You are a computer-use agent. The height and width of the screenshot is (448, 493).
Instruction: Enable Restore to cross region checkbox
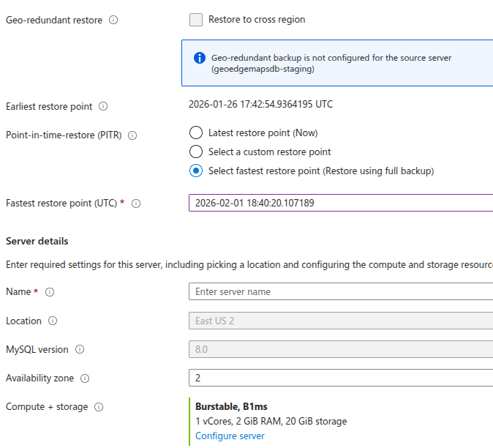(196, 20)
